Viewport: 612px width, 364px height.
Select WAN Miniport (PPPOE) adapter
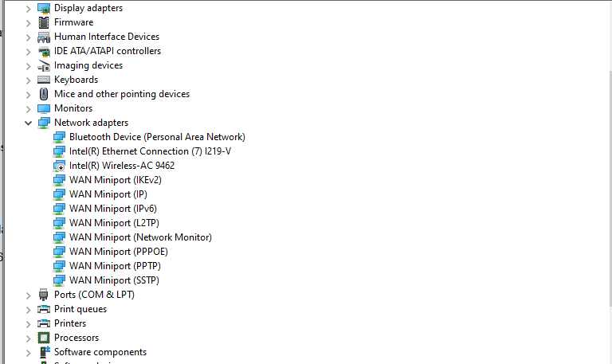pos(119,252)
